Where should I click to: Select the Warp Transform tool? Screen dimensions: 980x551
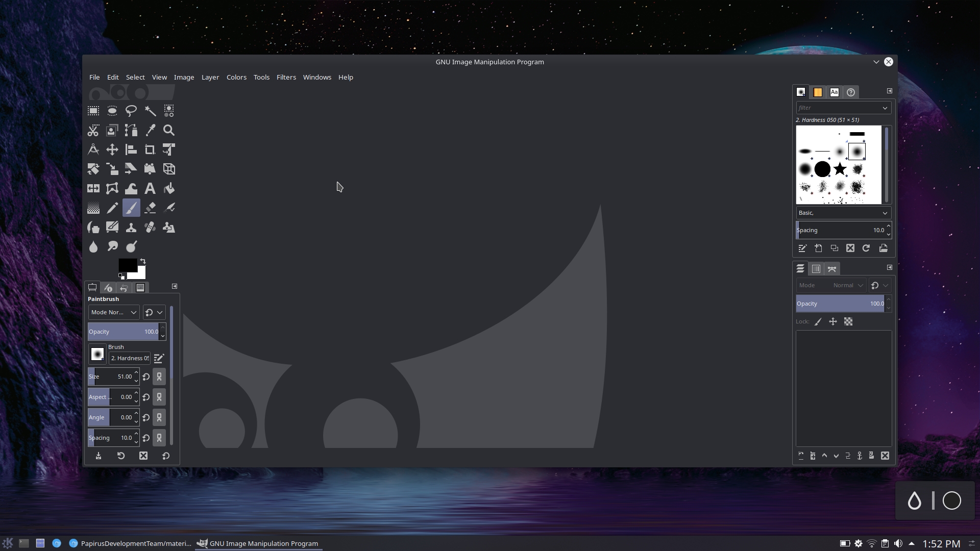(x=131, y=188)
